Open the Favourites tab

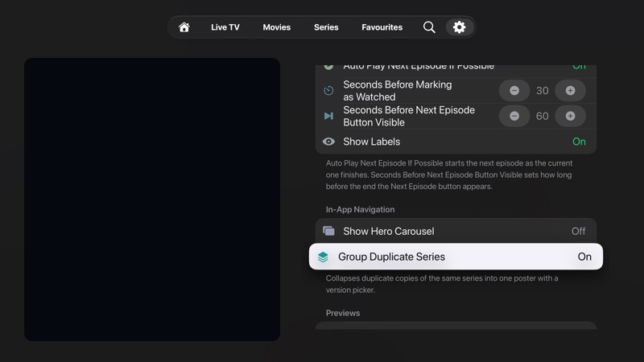pos(382,27)
